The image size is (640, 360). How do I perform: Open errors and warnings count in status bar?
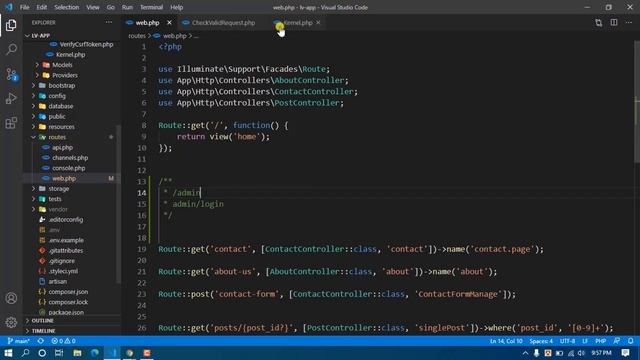(63, 341)
